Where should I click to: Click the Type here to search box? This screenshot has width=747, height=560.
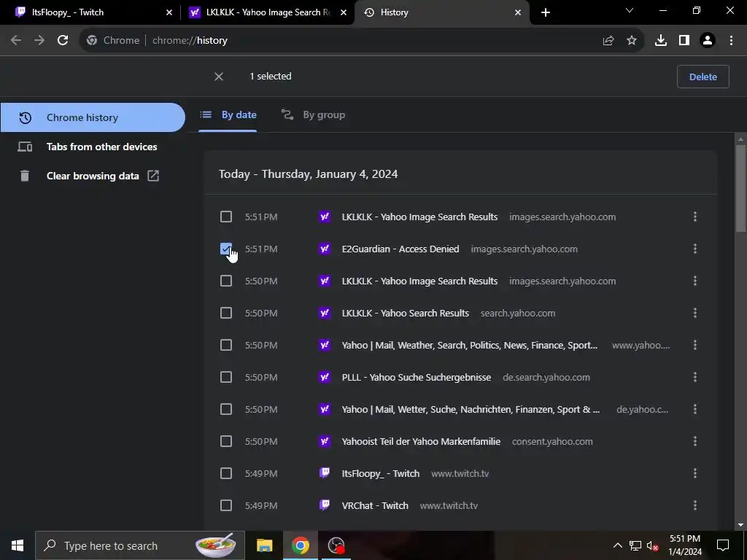[x=140, y=545]
